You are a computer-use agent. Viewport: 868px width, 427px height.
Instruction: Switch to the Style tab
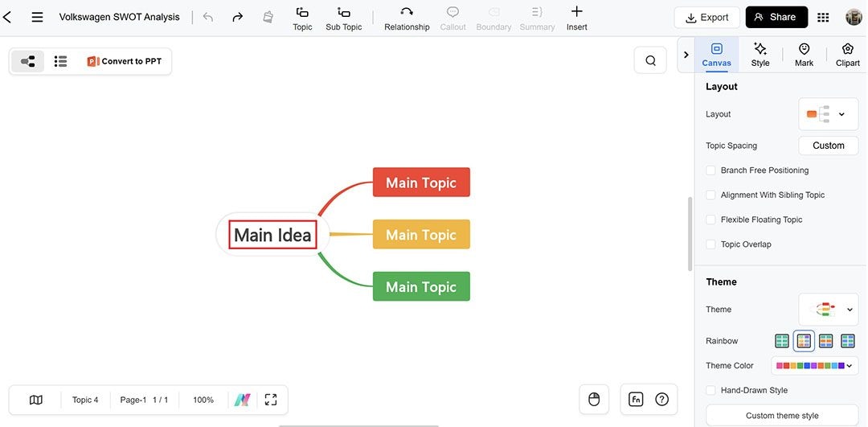pyautogui.click(x=760, y=55)
